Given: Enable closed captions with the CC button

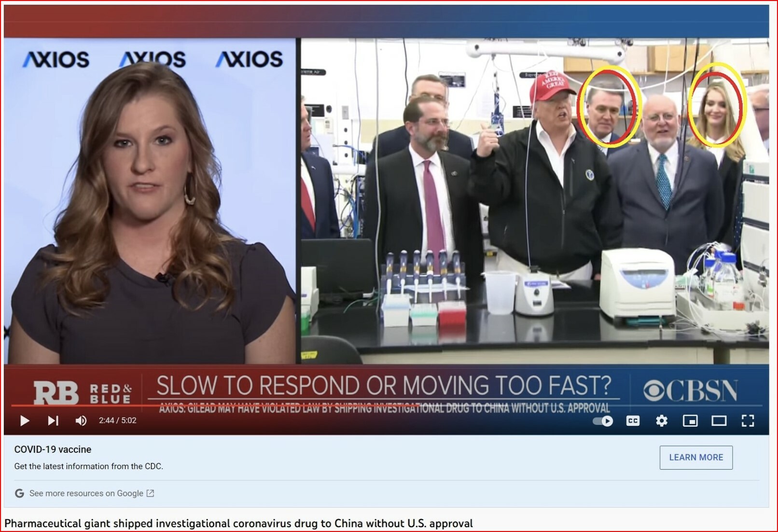Looking at the screenshot, I should (633, 421).
